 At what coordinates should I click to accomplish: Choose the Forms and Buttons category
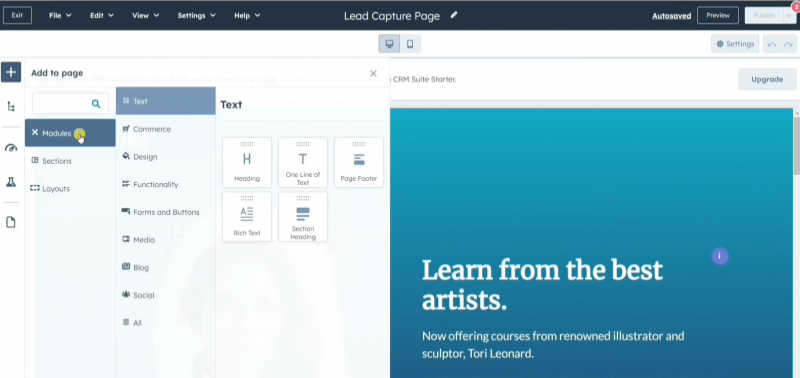[x=166, y=212]
